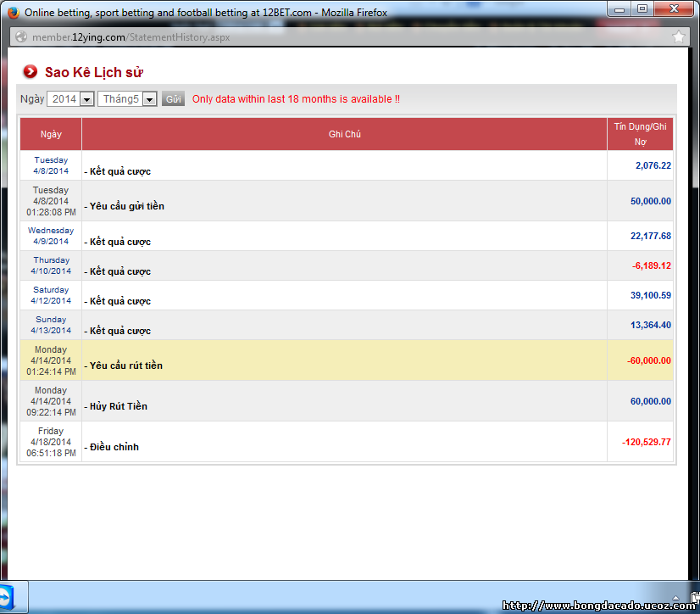The height and width of the screenshot is (614, 700).
Task: Click the Firefox logo in title bar
Action: (12, 13)
